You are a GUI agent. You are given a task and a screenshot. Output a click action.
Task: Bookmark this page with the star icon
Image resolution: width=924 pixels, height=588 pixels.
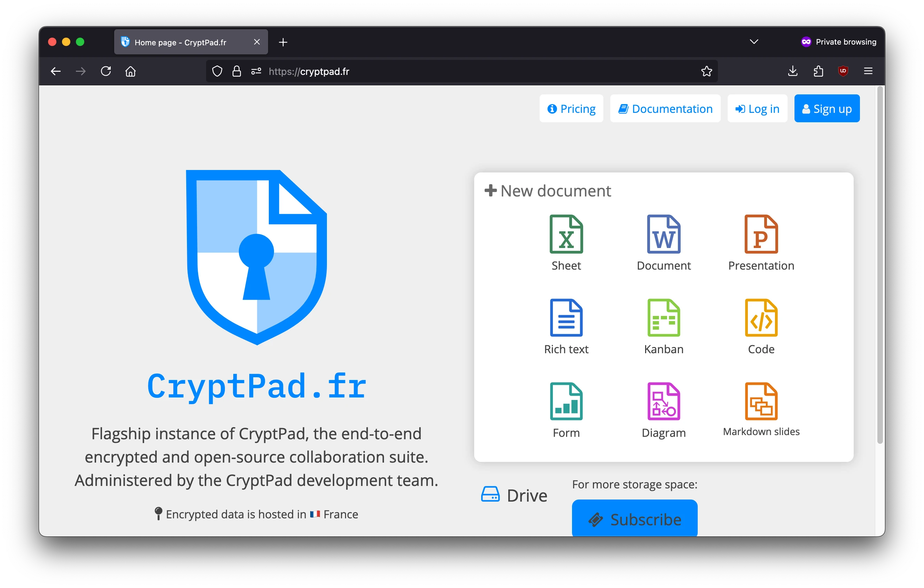[707, 71]
